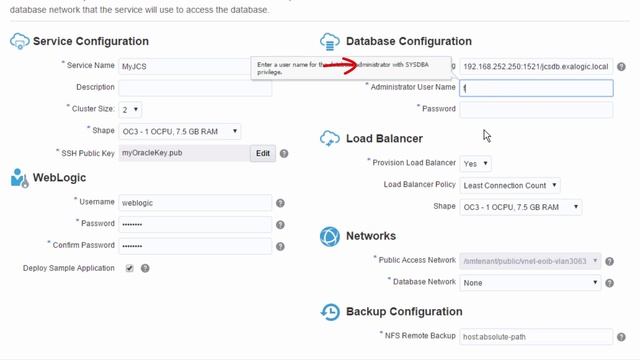Screen dimensions: 640x360
Task: Click the Administrator User Name field
Action: (x=536, y=88)
